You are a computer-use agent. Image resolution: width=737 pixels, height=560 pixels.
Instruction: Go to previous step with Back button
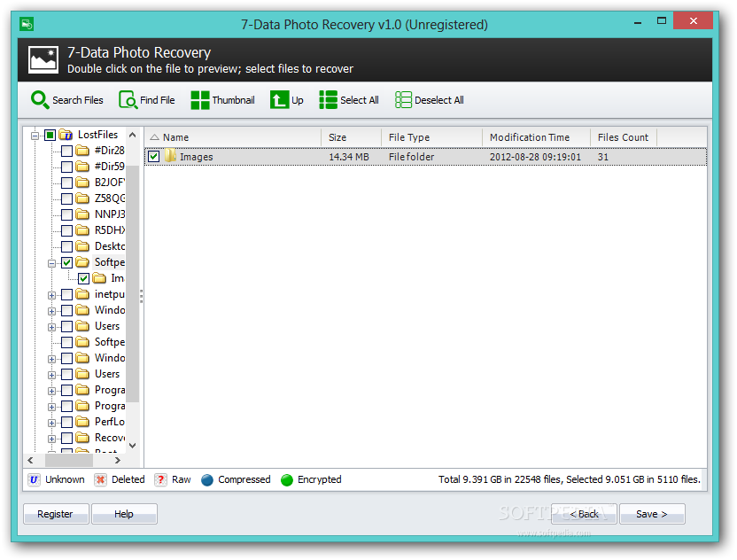(x=584, y=514)
